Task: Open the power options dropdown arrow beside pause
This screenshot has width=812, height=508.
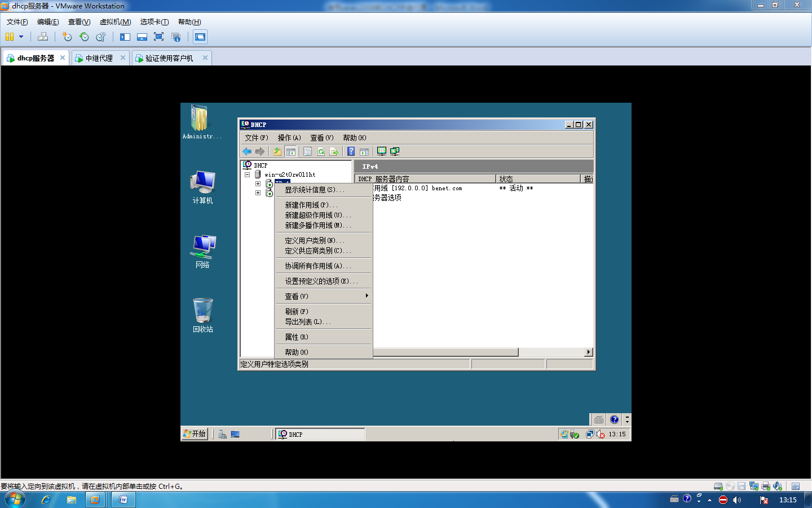Action: point(21,37)
